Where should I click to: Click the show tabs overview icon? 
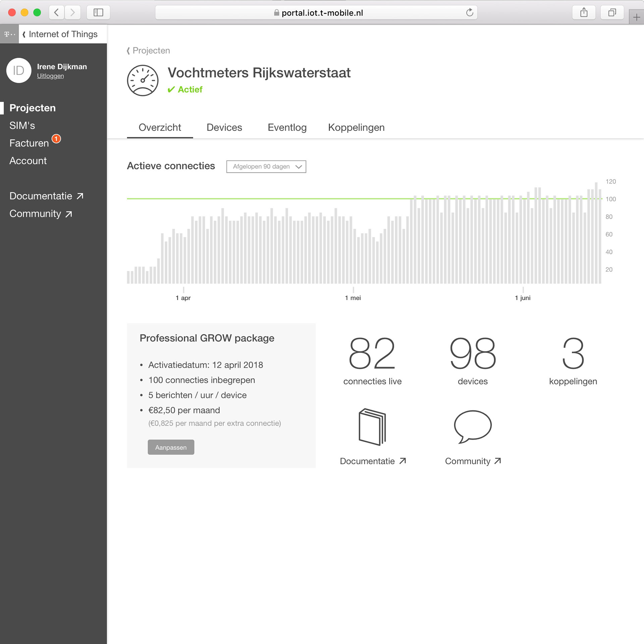612,13
